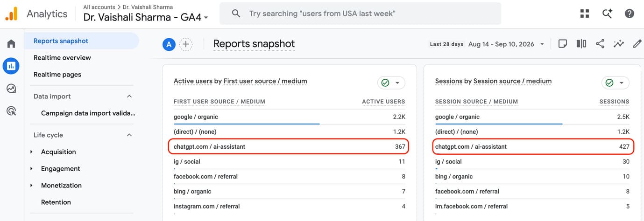
Task: Click the 427 sessions value
Action: 624,146
